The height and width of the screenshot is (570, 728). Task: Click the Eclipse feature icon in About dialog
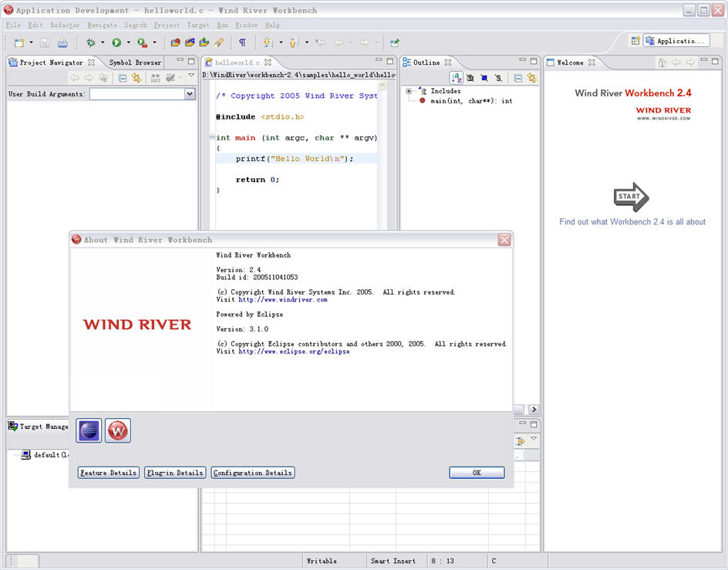point(89,430)
